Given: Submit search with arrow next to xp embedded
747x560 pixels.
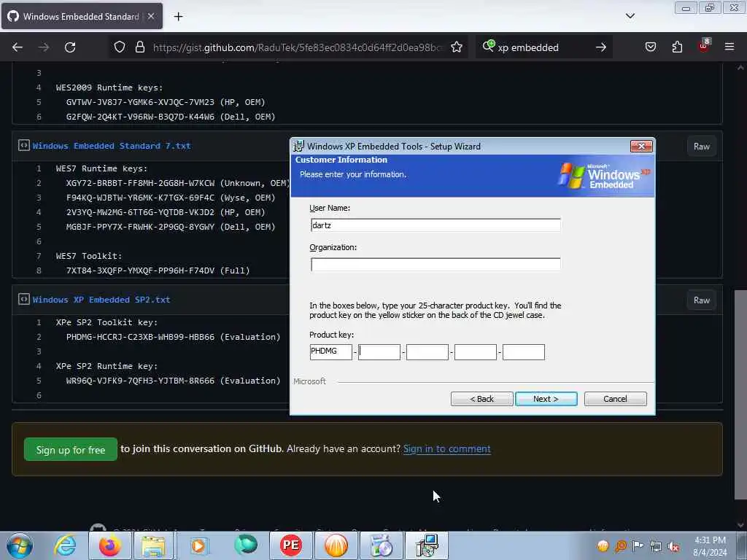Looking at the screenshot, I should [x=601, y=47].
